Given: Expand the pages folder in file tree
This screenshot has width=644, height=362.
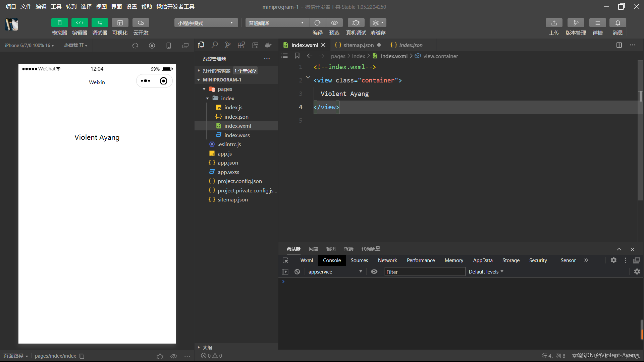Looking at the screenshot, I should (x=204, y=89).
